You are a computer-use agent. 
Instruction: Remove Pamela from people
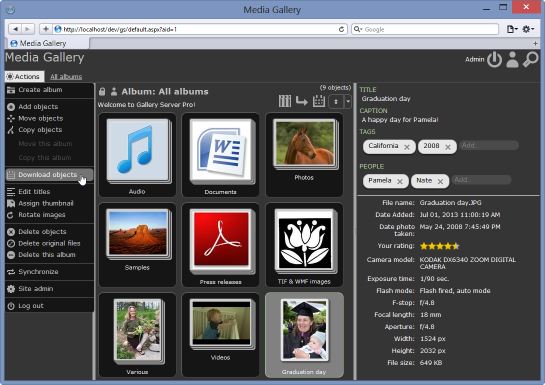(x=400, y=182)
